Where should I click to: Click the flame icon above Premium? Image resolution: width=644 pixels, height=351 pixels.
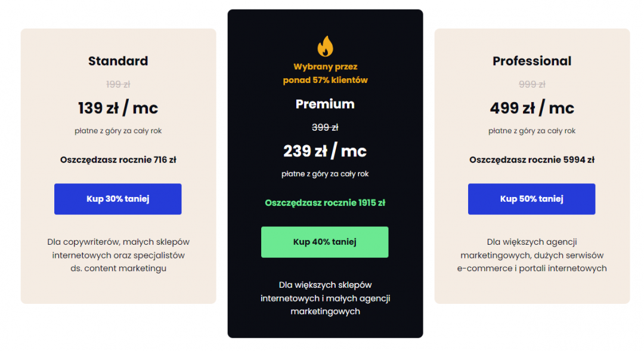pyautogui.click(x=325, y=46)
